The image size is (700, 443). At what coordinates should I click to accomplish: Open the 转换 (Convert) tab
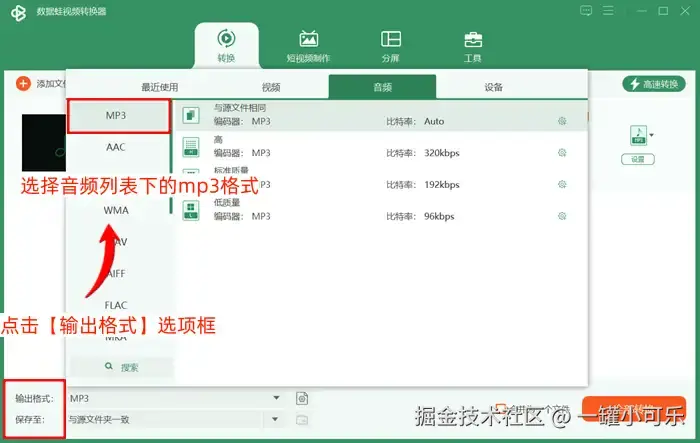coord(226,46)
